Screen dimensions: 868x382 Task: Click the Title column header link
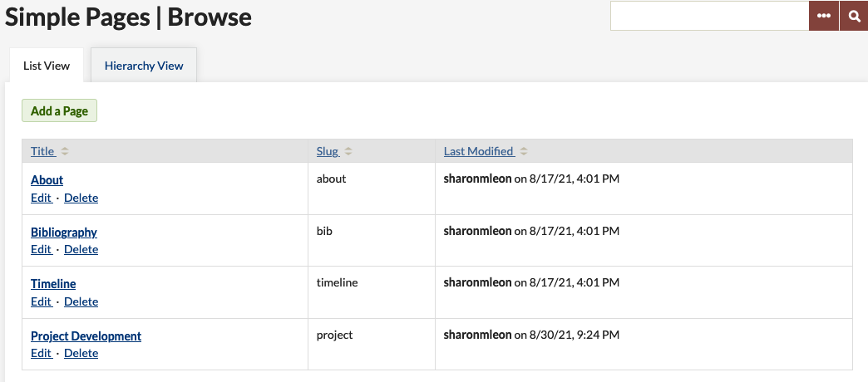click(x=42, y=151)
